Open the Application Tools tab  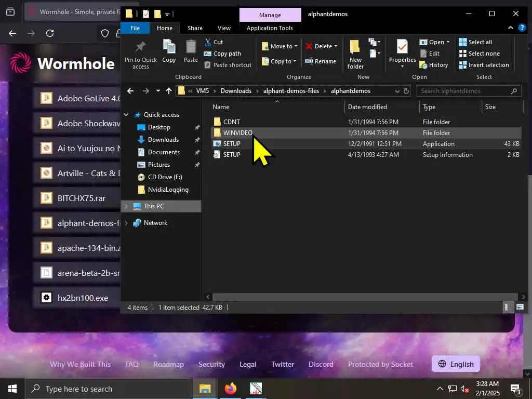click(x=270, y=28)
